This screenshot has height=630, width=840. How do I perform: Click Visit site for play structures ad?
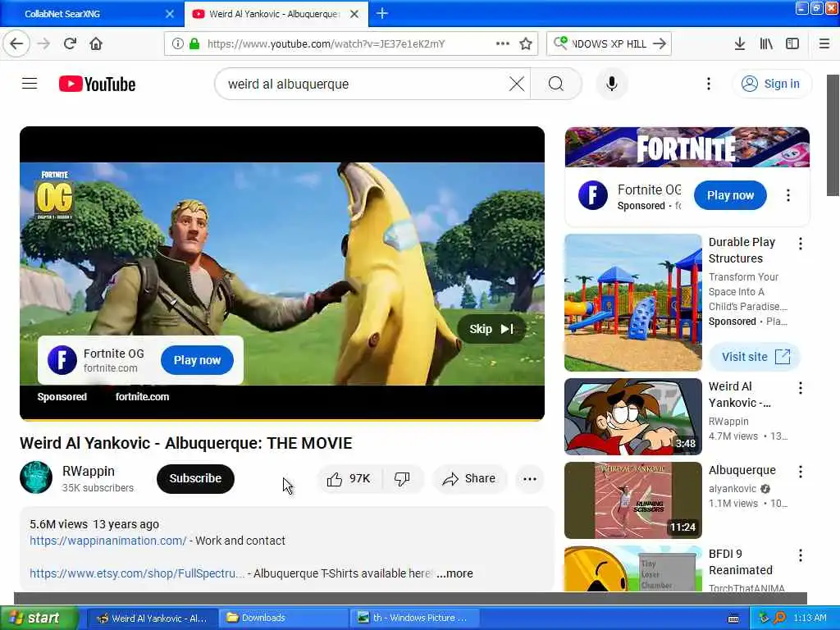pyautogui.click(x=755, y=357)
